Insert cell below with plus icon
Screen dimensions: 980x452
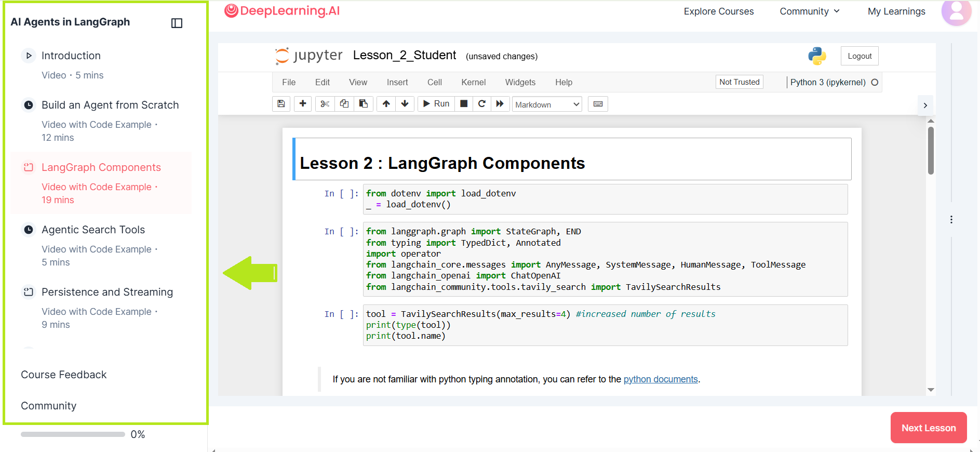[303, 104]
